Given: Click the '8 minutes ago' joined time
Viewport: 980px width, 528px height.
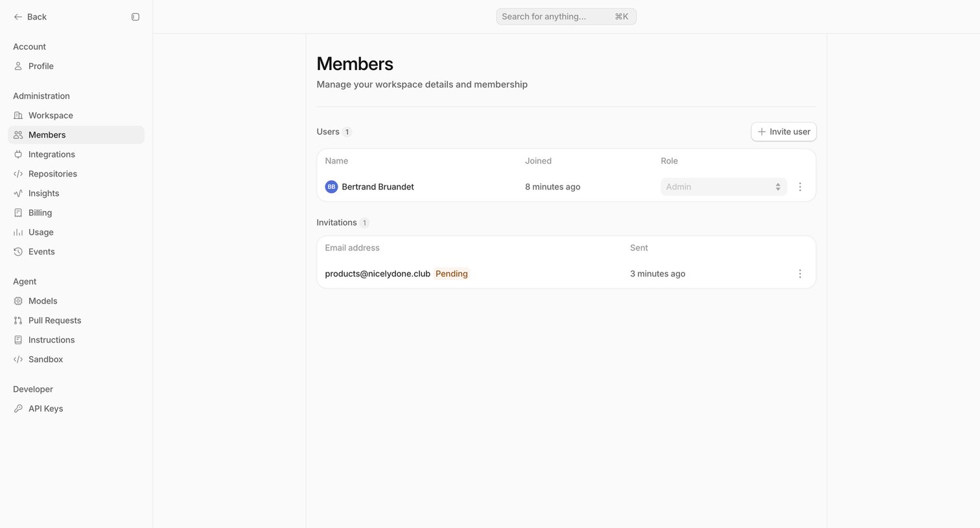Looking at the screenshot, I should pyautogui.click(x=552, y=187).
